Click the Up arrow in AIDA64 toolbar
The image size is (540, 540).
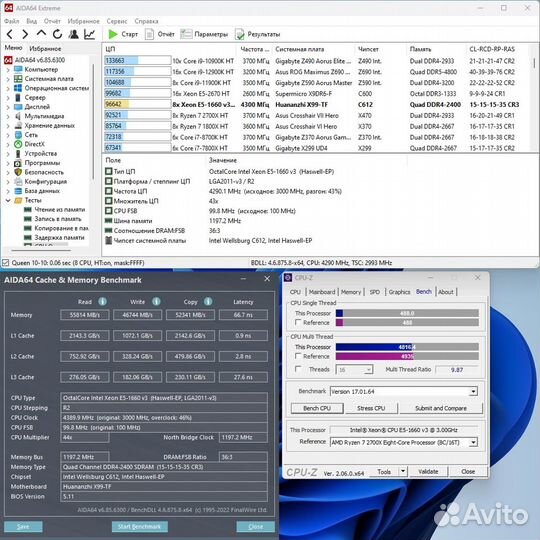[41, 33]
